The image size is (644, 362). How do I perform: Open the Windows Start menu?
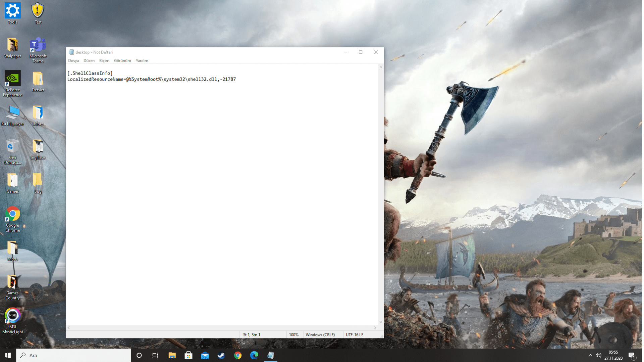click(x=8, y=355)
